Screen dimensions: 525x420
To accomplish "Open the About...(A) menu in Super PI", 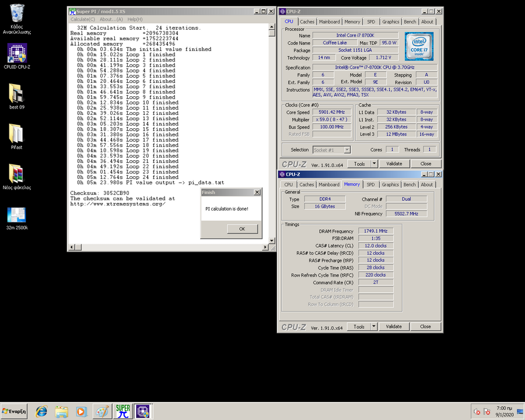I will 111,19.
